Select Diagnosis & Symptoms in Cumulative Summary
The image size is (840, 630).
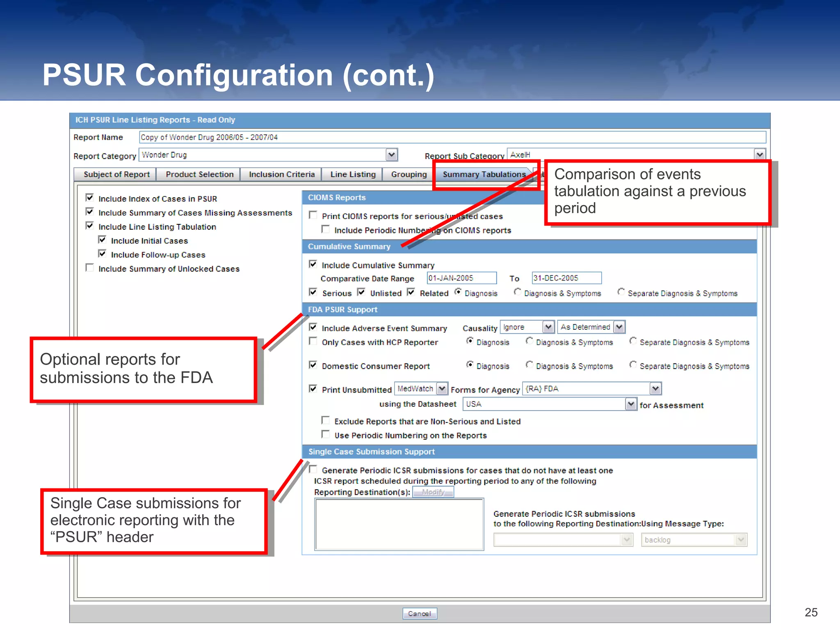[x=518, y=292]
